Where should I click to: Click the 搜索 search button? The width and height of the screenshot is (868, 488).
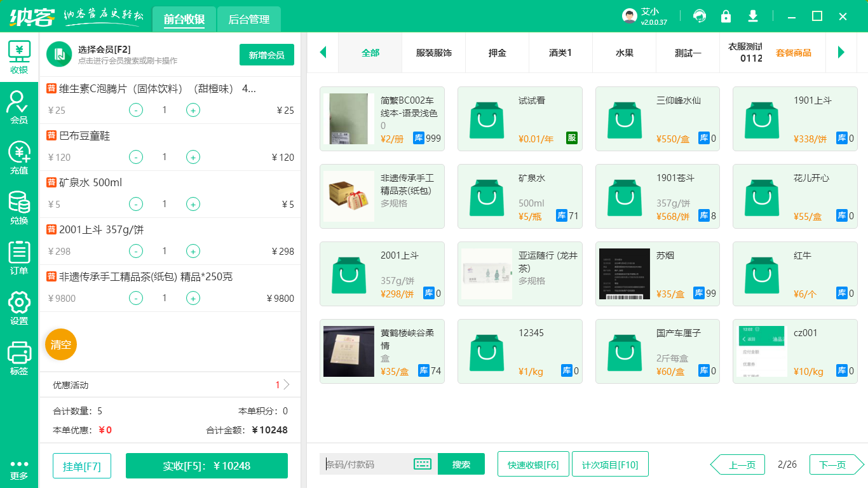(461, 464)
